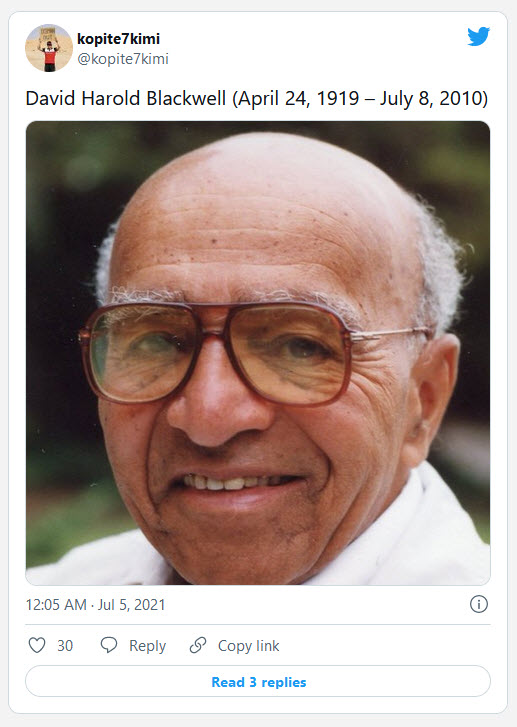517x727 pixels.
Task: Open the @kopite7kimi handle link
Action: click(x=123, y=59)
